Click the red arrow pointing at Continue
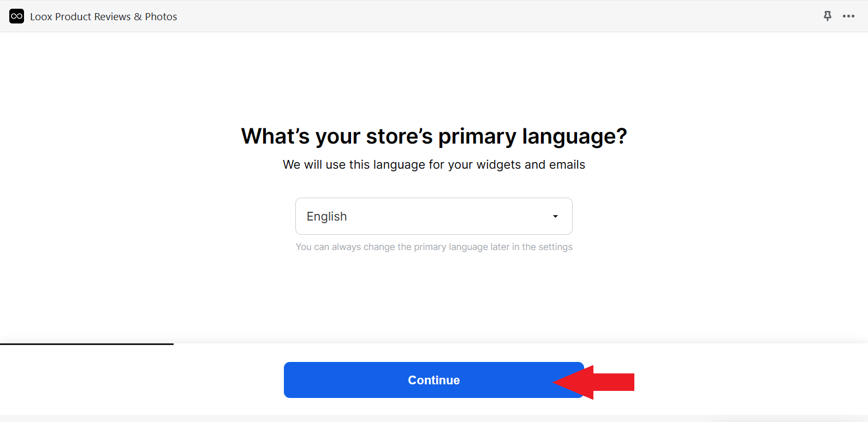868x422 pixels. 594,382
